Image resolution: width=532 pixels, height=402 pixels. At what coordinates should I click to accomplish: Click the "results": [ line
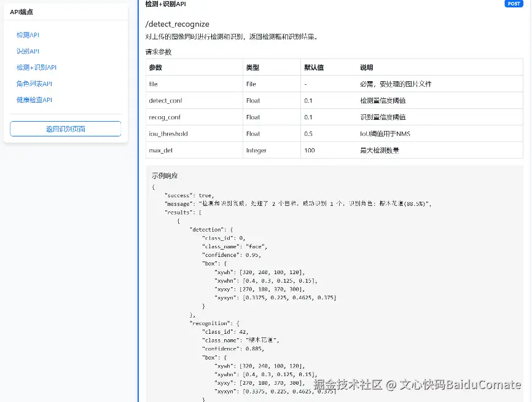click(x=183, y=213)
